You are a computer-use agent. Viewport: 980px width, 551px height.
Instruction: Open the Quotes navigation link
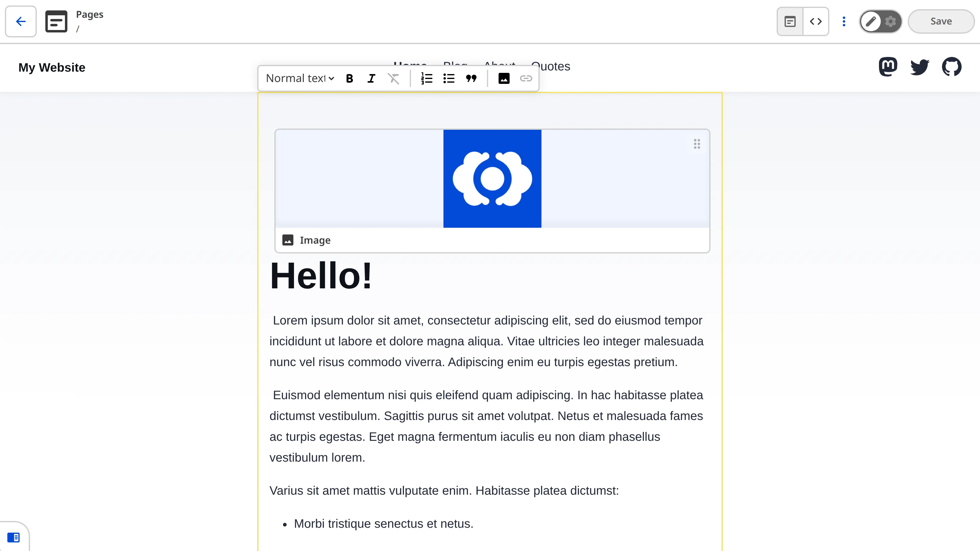click(551, 66)
